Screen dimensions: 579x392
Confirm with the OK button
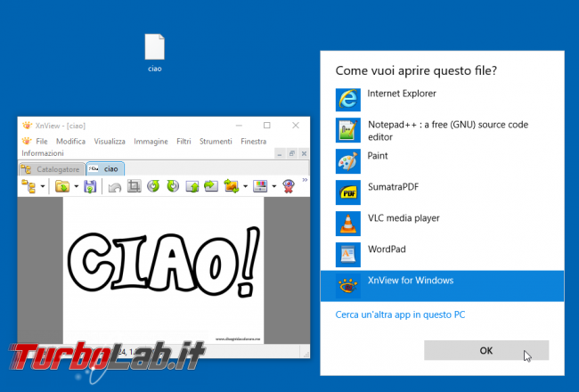tap(486, 350)
